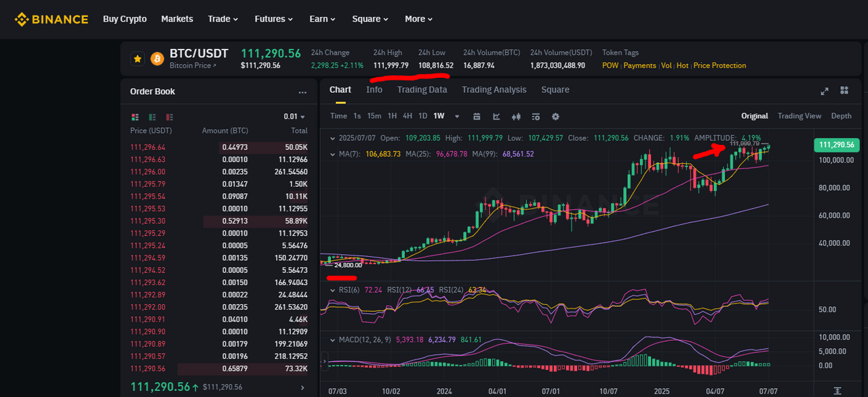The image size is (868, 397).
Task: Open chart settings gear icon
Action: [555, 116]
